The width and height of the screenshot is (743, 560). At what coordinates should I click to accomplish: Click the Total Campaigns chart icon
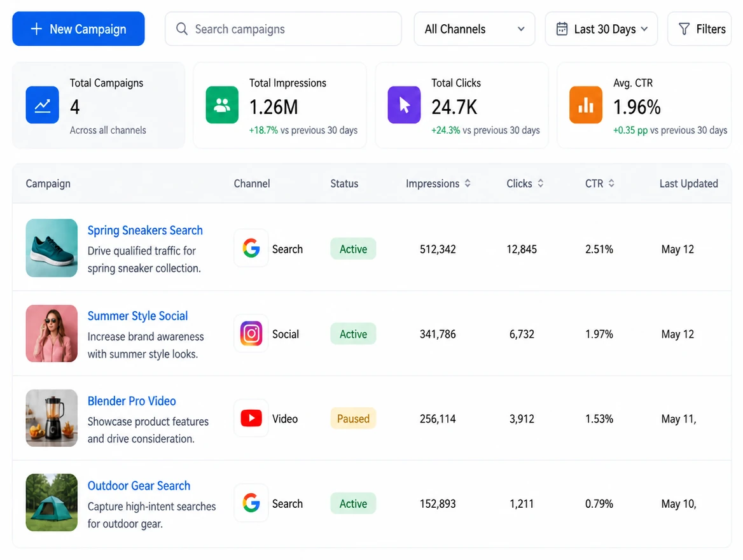coord(42,105)
